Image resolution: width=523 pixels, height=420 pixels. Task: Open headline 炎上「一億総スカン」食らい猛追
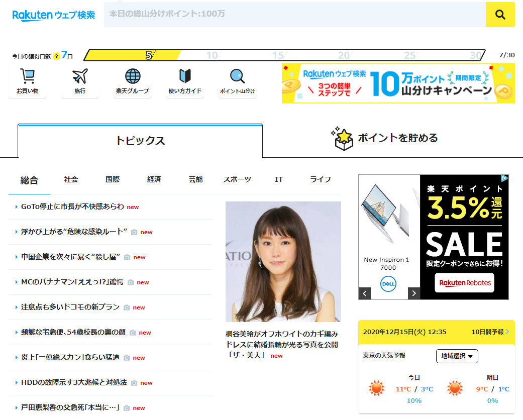[x=70, y=357]
